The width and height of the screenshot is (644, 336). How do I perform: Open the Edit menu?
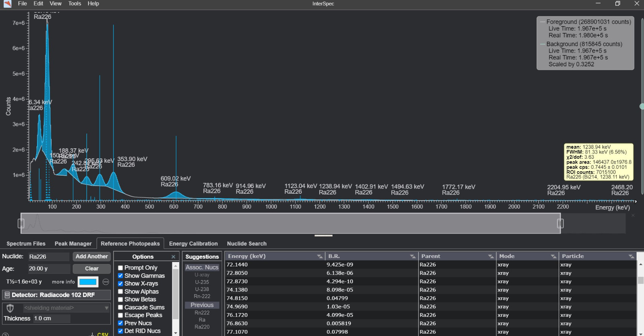(x=38, y=4)
